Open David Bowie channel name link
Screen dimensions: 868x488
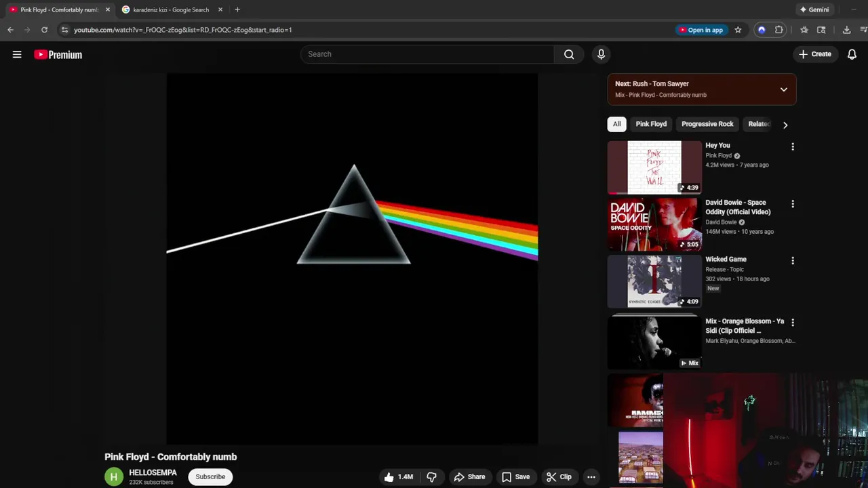point(721,222)
